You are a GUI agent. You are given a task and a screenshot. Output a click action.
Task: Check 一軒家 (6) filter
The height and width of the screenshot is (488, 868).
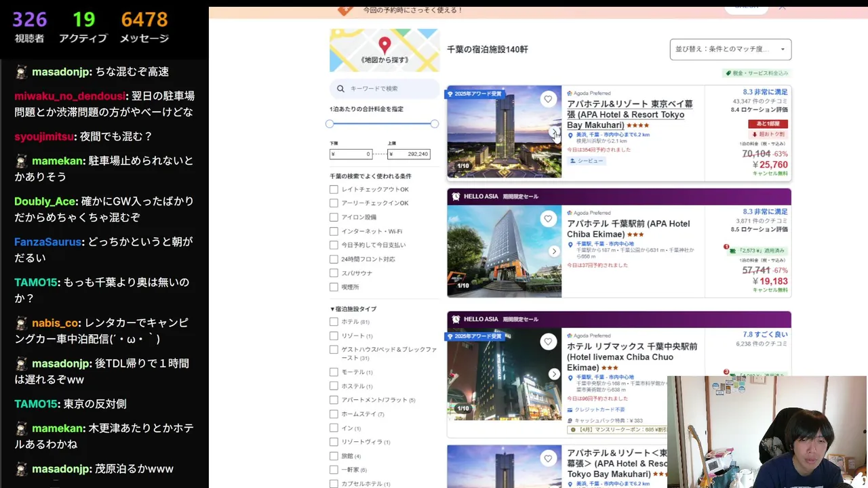click(334, 470)
